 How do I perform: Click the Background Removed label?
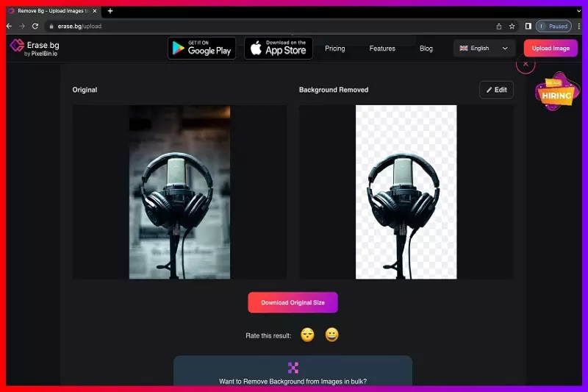click(x=334, y=90)
